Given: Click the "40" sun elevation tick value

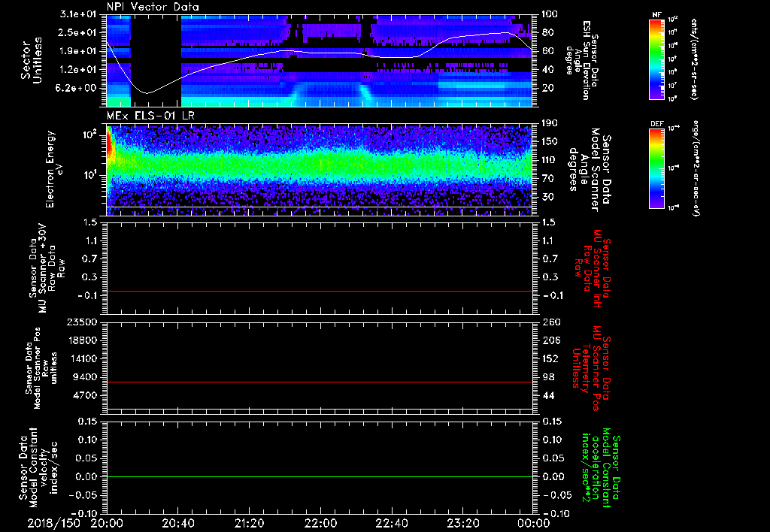Looking at the screenshot, I should click(547, 70).
